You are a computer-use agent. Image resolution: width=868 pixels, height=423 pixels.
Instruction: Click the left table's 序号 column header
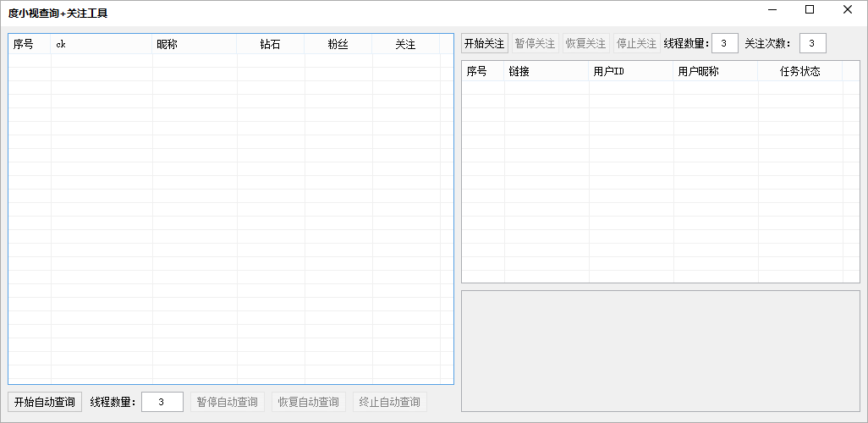30,45
